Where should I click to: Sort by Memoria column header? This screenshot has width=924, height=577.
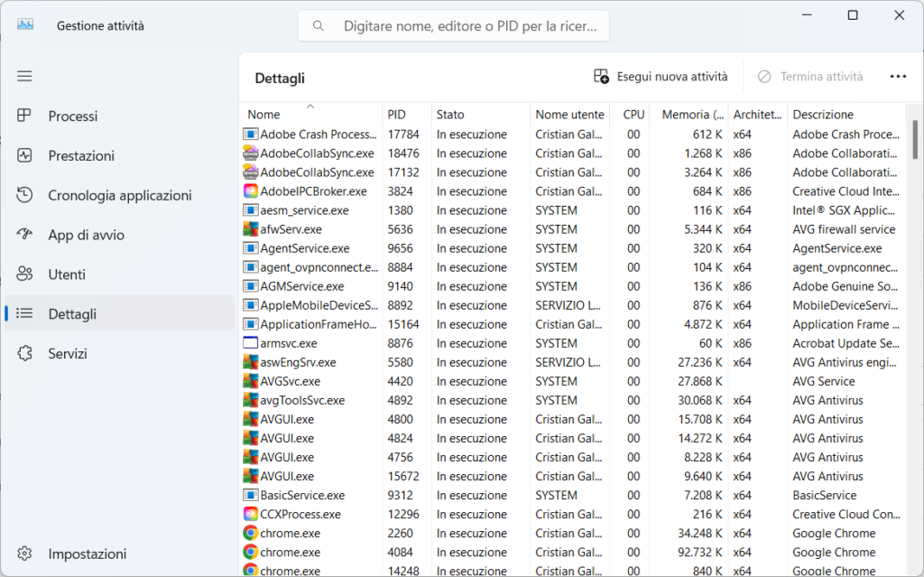pyautogui.click(x=692, y=115)
